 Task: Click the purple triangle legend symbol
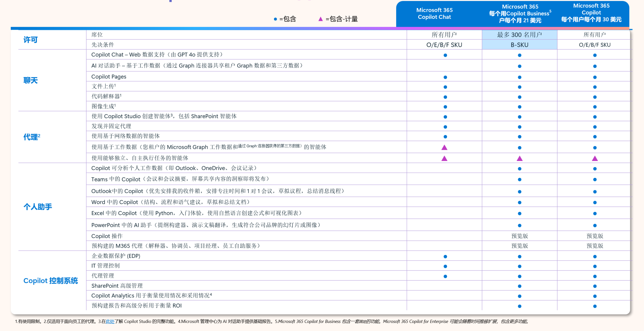(320, 19)
